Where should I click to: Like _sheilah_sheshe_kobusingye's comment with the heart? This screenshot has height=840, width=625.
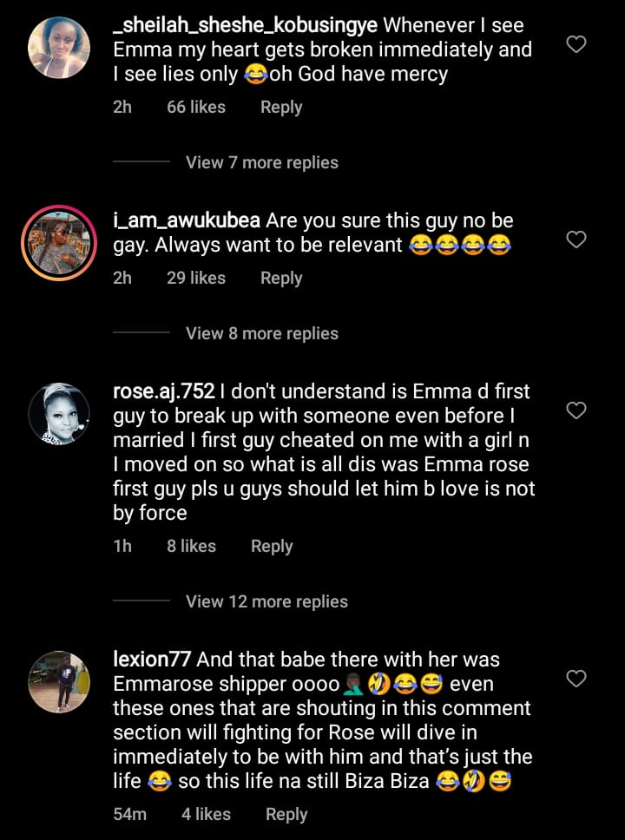click(x=576, y=44)
